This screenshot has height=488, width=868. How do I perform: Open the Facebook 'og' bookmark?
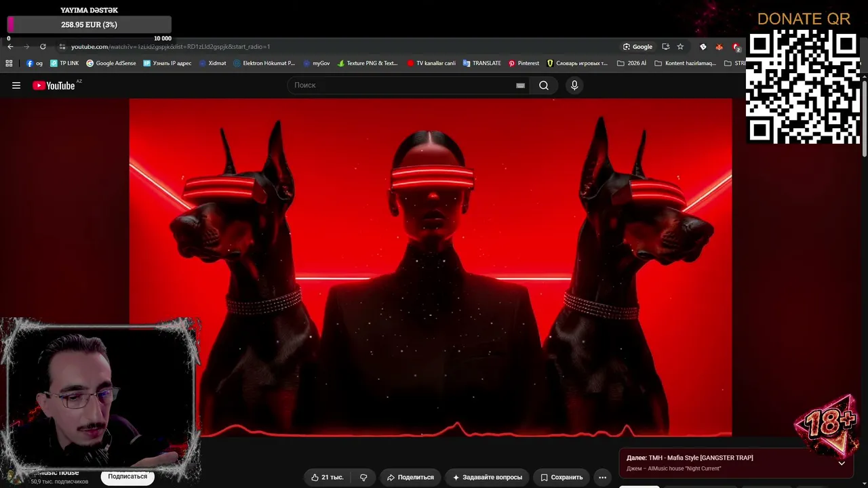pos(35,63)
